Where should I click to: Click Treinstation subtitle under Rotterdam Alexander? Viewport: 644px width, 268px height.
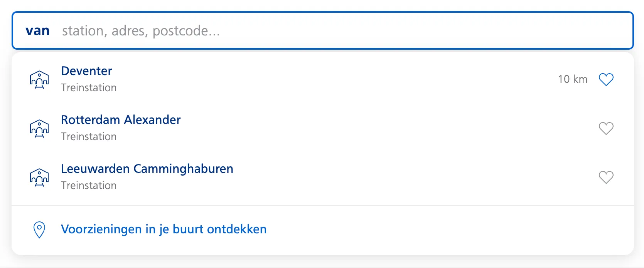point(89,137)
